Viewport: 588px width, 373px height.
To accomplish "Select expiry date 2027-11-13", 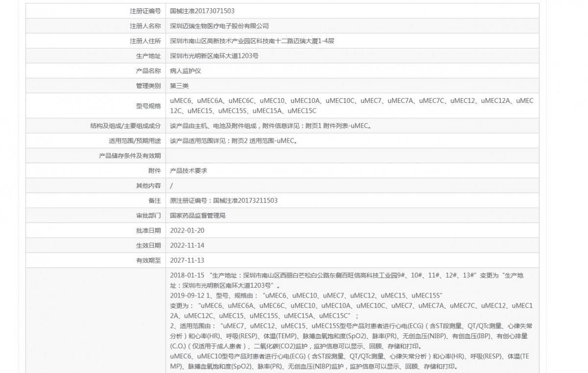I will point(187,260).
